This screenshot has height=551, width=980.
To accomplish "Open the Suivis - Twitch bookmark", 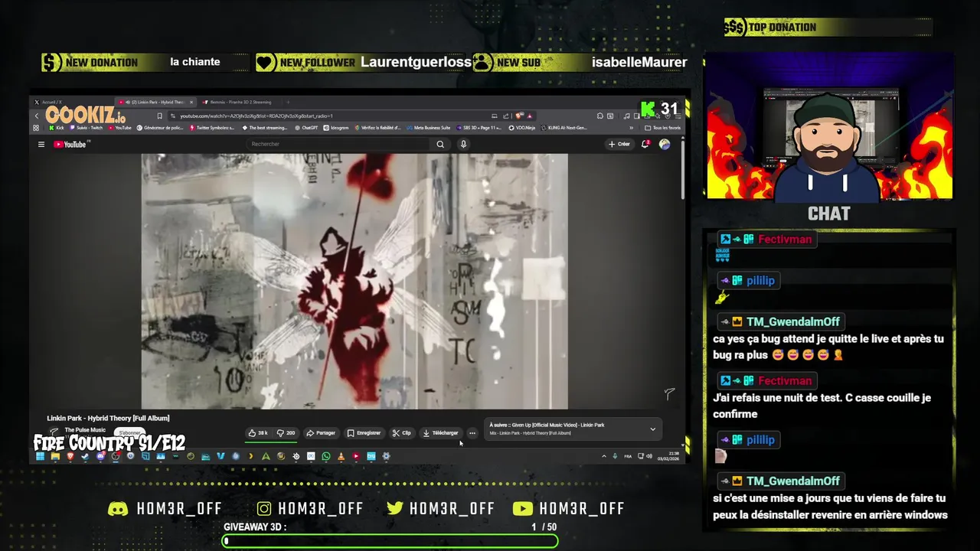I will (x=86, y=128).
